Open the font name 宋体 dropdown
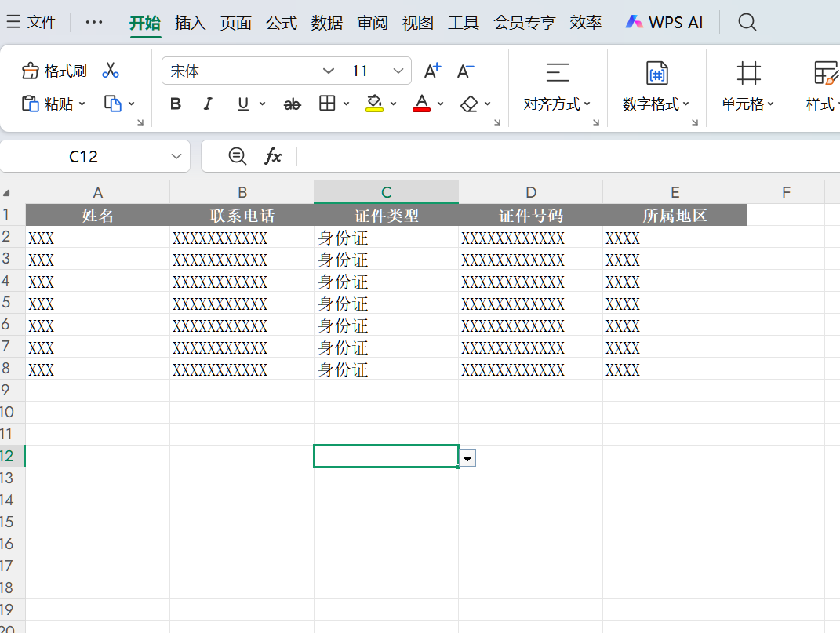Viewport: 840px width, 633px height. coord(329,71)
